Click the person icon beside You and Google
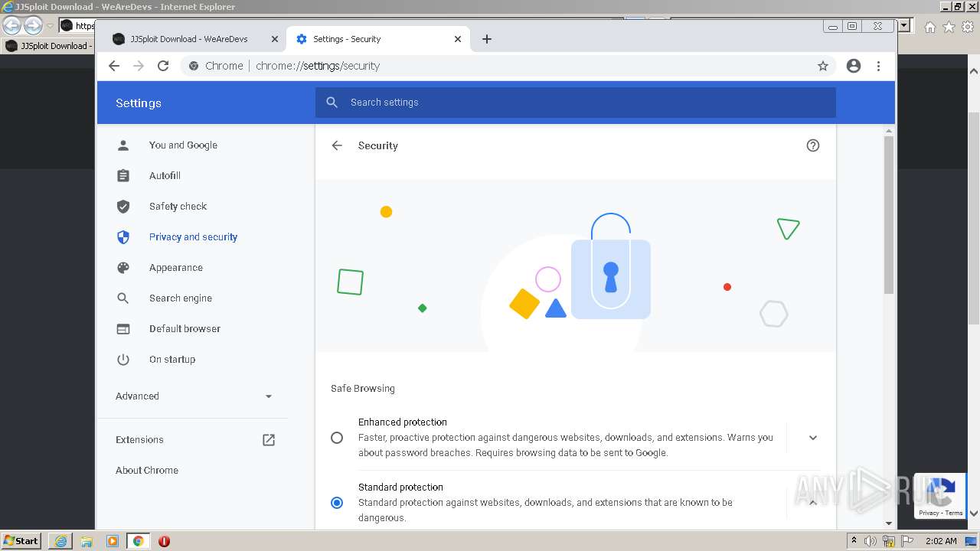The height and width of the screenshot is (551, 980). [x=123, y=145]
